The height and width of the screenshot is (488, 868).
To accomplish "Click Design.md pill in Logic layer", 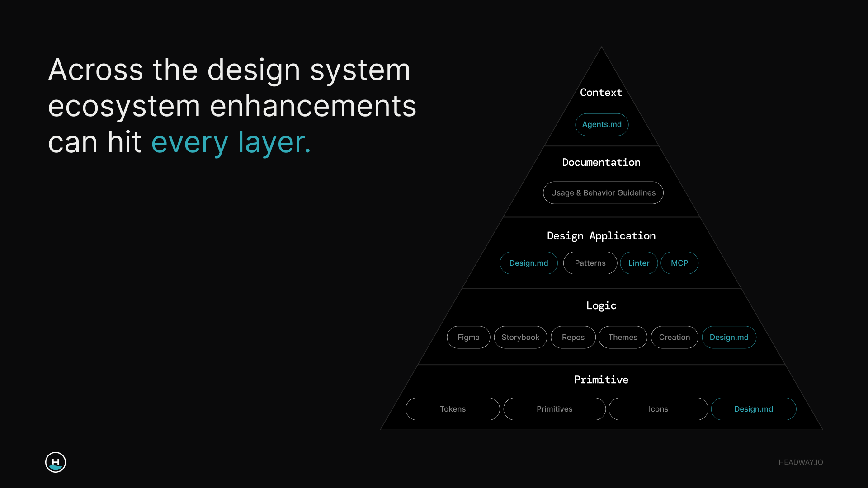I will [x=729, y=337].
